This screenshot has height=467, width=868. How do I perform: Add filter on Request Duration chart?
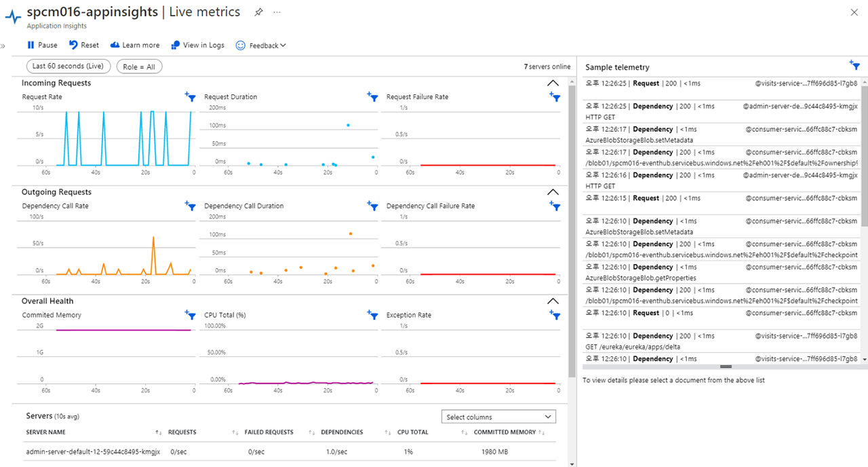(372, 97)
